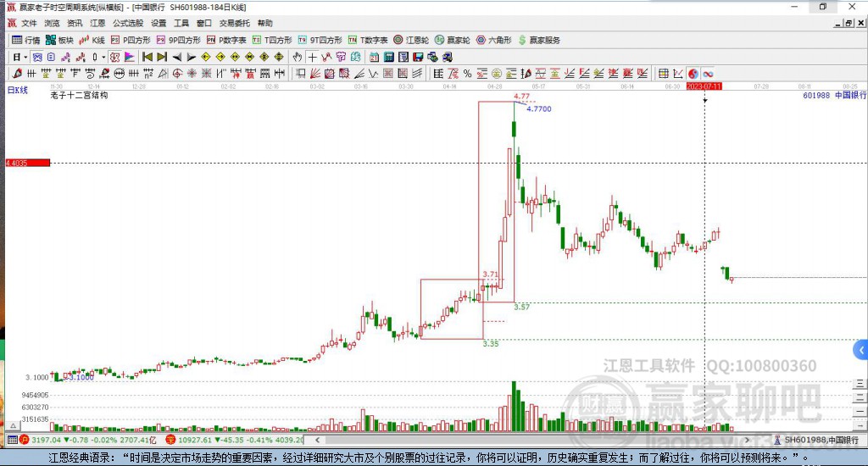Image resolution: width=868 pixels, height=466 pixels.
Task: Click the red fan lines drawing icon
Action: point(315,74)
